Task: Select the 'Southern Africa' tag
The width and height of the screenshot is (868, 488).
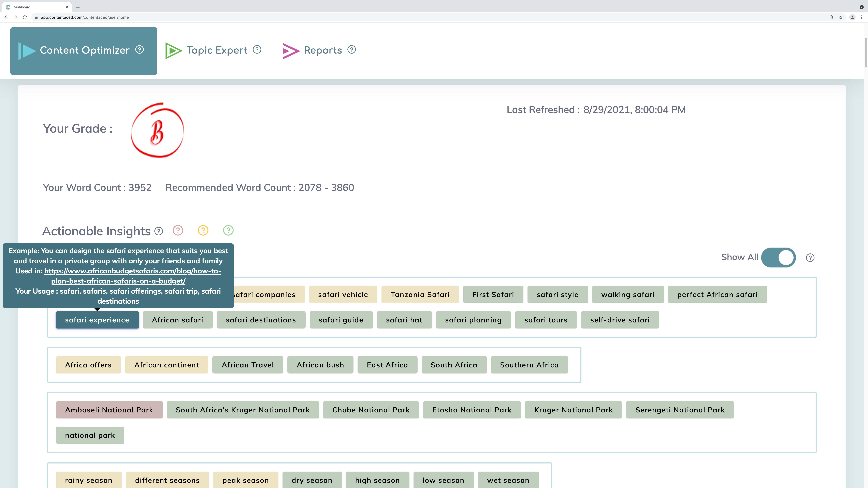Action: tap(529, 365)
